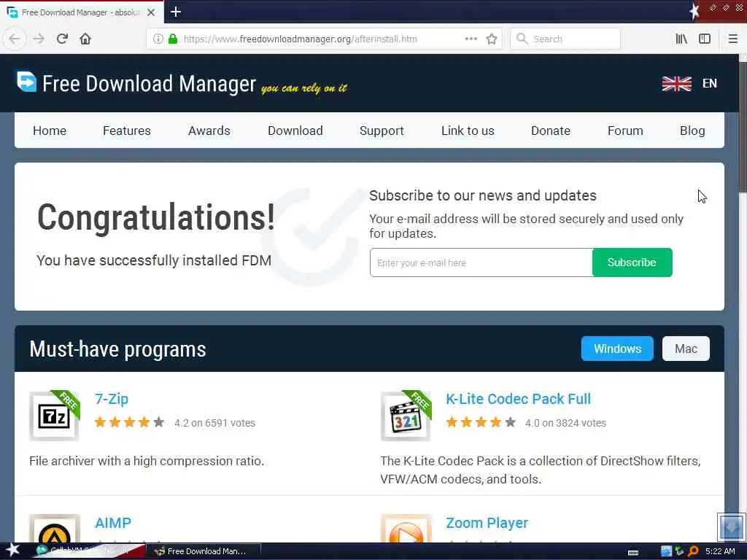This screenshot has width=747, height=560.
Task: Click the '4.2 on 6591 votes' text
Action: [215, 423]
